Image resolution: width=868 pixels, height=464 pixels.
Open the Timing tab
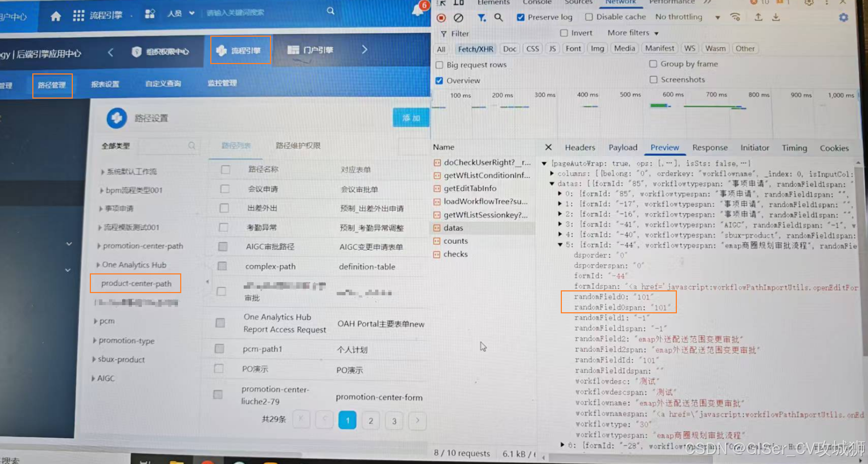pos(794,148)
